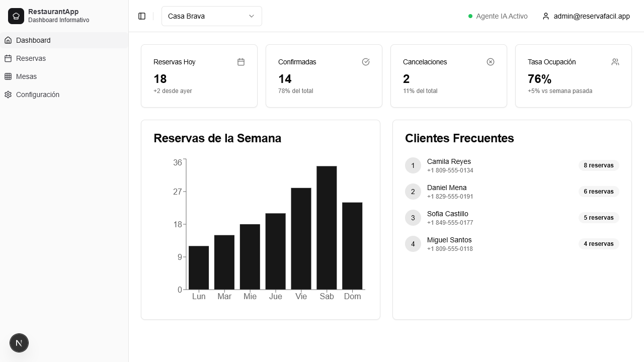
Task: Click the x-circle icon on Cancelaciones
Action: [491, 62]
